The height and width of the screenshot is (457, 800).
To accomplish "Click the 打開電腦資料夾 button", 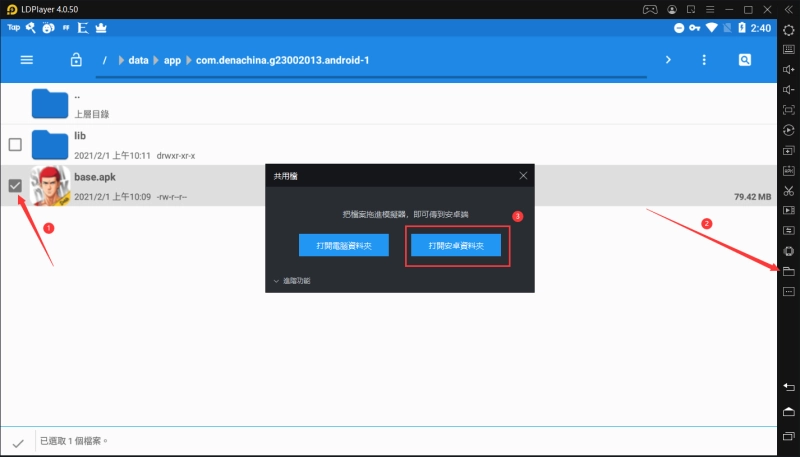I will pyautogui.click(x=343, y=246).
